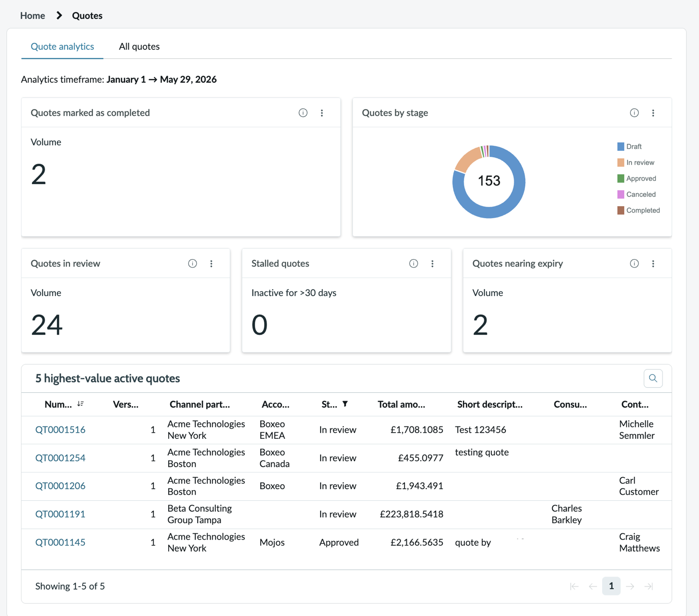This screenshot has height=616, width=699.
Task: Open more options menu for Quotes marked as completed
Action: (x=322, y=113)
